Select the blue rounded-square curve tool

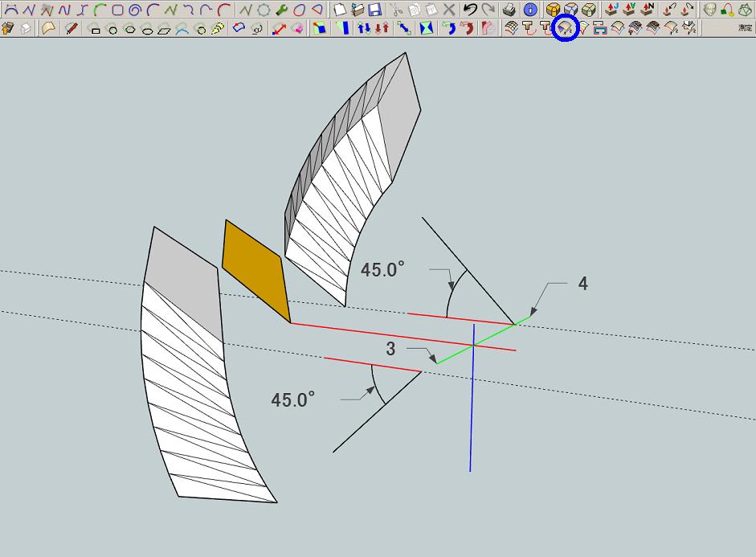click(x=117, y=9)
